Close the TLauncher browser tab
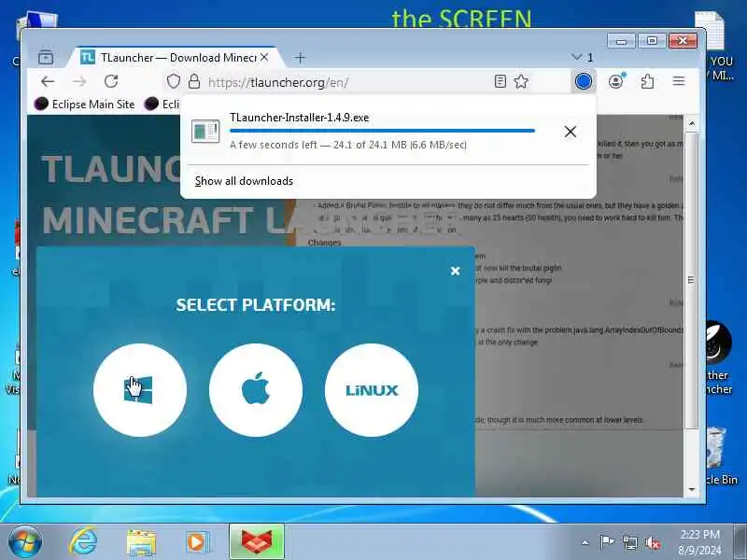The image size is (747, 560). coord(264,58)
